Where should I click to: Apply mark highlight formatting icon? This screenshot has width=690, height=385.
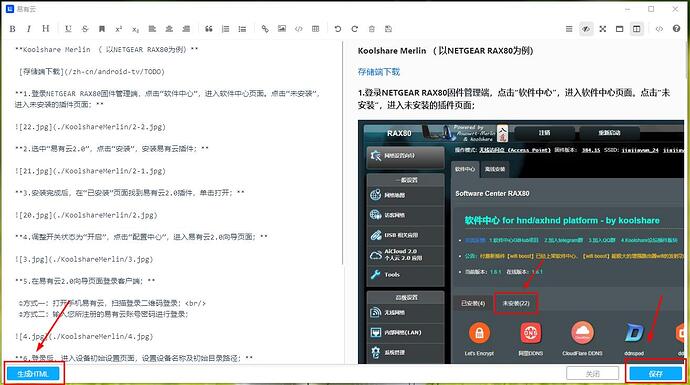[x=102, y=29]
